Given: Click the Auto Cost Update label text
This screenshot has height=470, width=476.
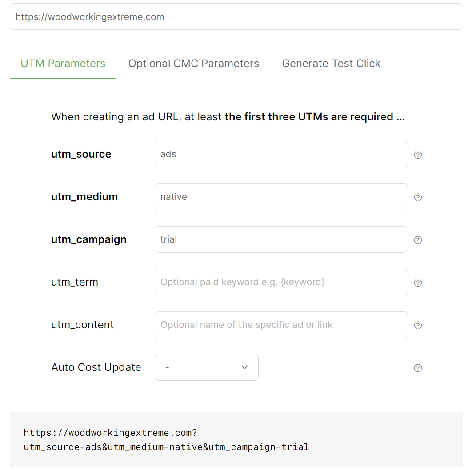Looking at the screenshot, I should [x=96, y=367].
